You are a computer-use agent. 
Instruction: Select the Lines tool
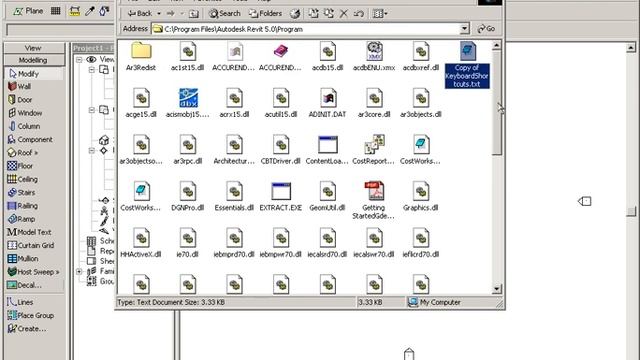20,302
